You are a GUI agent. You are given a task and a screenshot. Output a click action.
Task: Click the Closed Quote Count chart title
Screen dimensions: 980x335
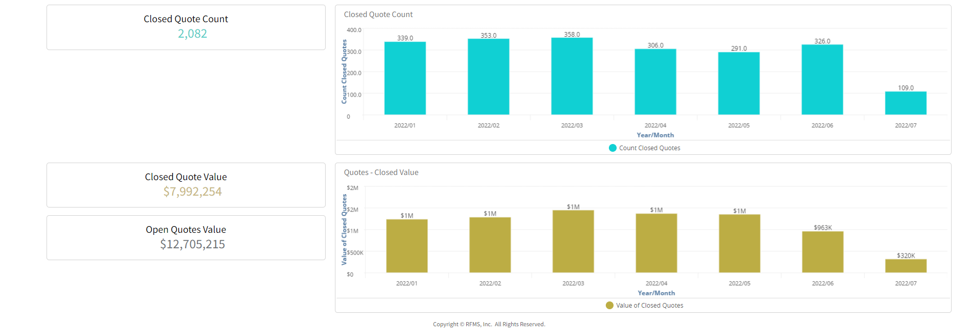click(x=378, y=14)
